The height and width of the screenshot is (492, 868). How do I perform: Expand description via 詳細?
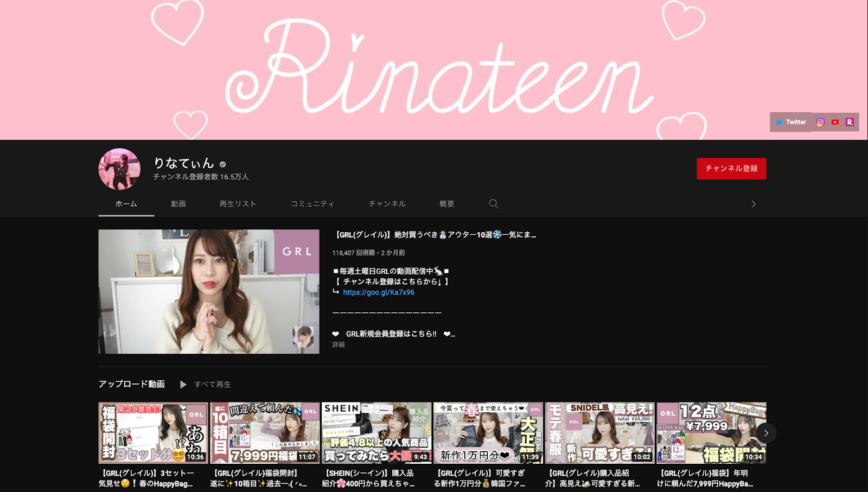pyautogui.click(x=339, y=344)
